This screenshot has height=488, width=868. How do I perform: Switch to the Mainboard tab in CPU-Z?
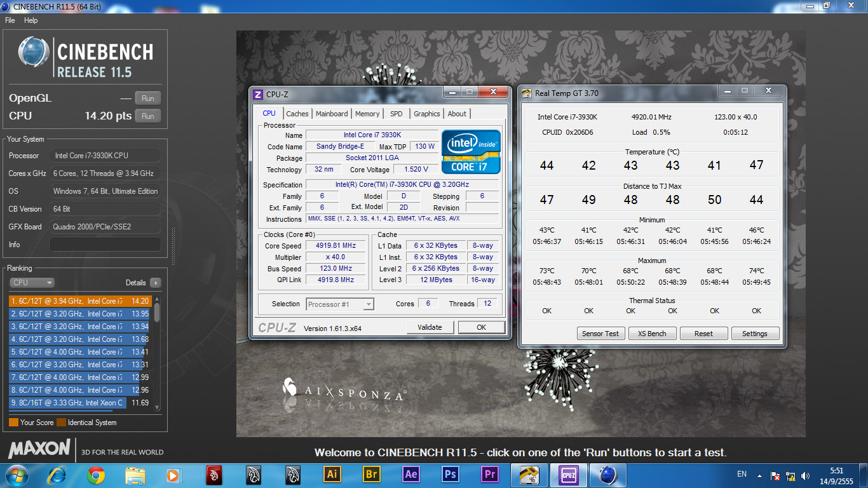point(332,114)
